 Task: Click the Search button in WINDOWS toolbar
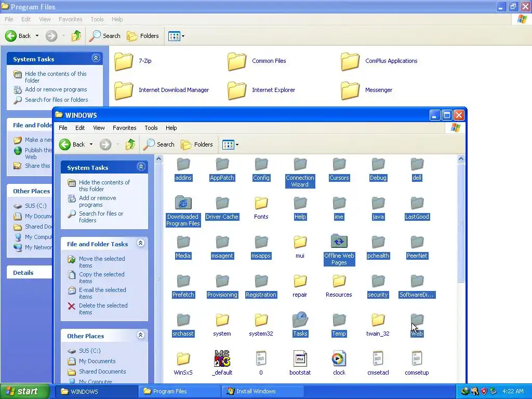pyautogui.click(x=159, y=144)
